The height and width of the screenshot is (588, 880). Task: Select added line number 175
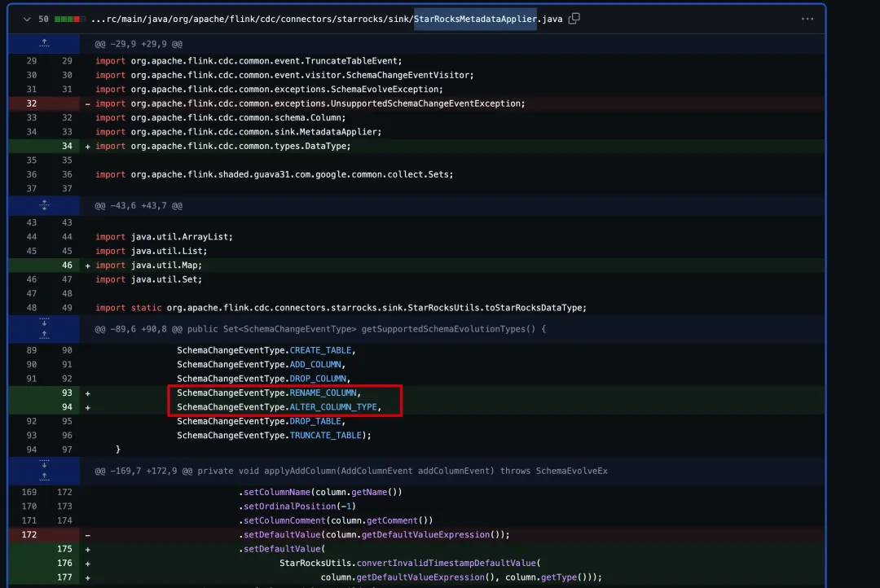tap(64, 549)
